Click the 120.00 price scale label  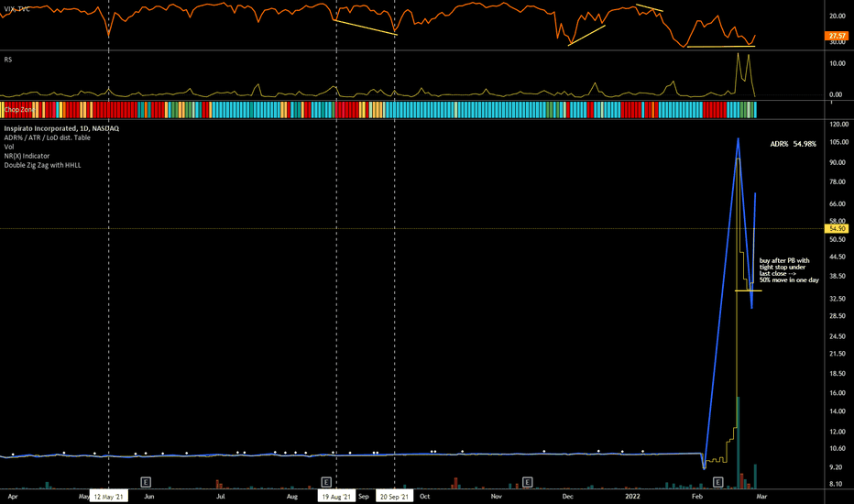coord(838,125)
